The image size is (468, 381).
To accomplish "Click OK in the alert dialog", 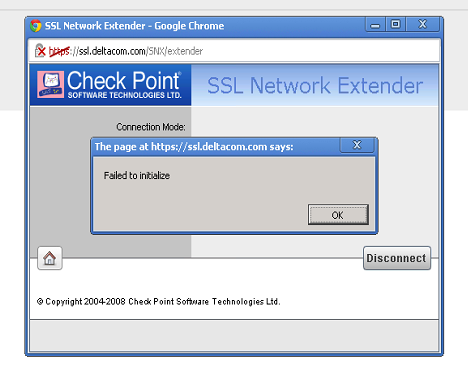I will (x=338, y=215).
